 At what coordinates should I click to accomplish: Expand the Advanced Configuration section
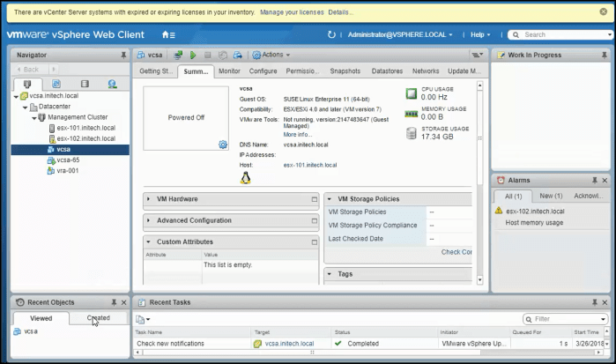click(x=149, y=220)
